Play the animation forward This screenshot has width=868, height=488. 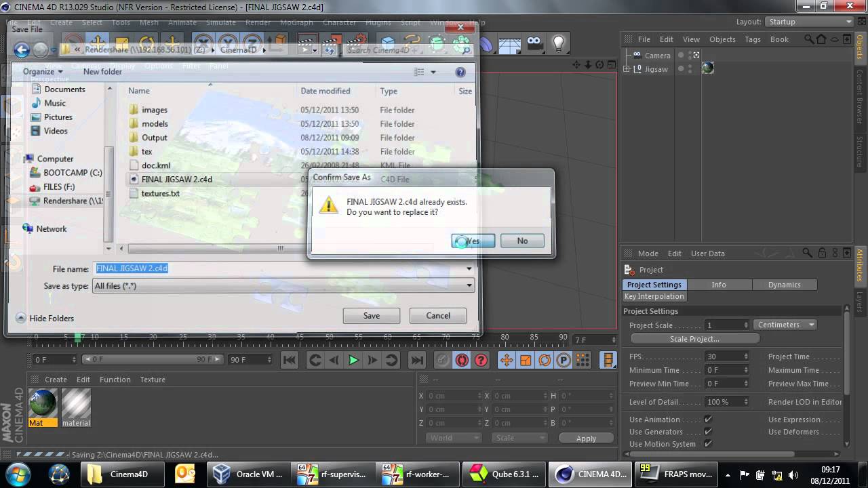[x=353, y=361]
